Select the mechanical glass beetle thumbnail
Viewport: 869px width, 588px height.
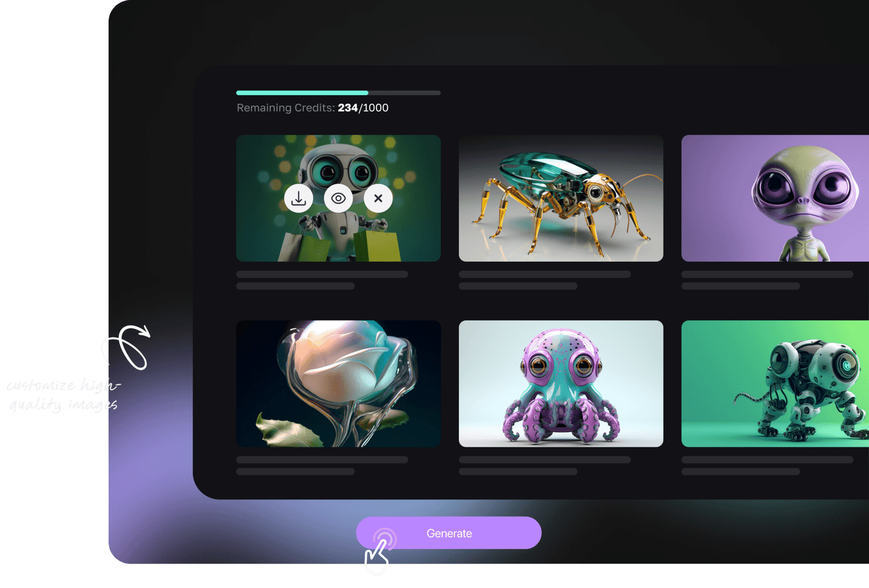tap(561, 199)
